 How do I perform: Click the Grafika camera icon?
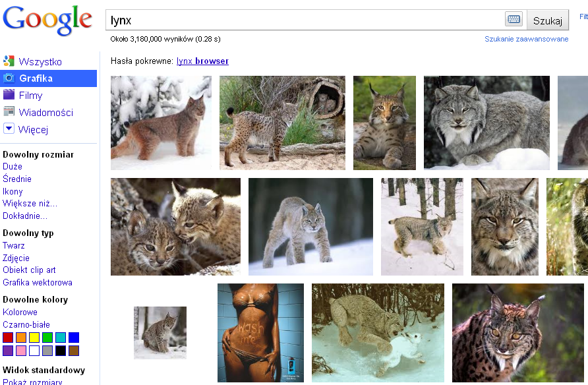tap(9, 78)
